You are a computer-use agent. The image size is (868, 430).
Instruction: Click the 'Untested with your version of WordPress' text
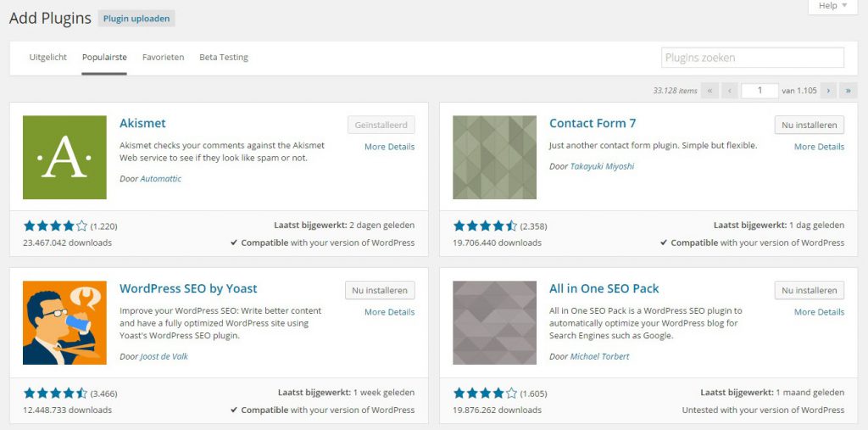point(764,410)
